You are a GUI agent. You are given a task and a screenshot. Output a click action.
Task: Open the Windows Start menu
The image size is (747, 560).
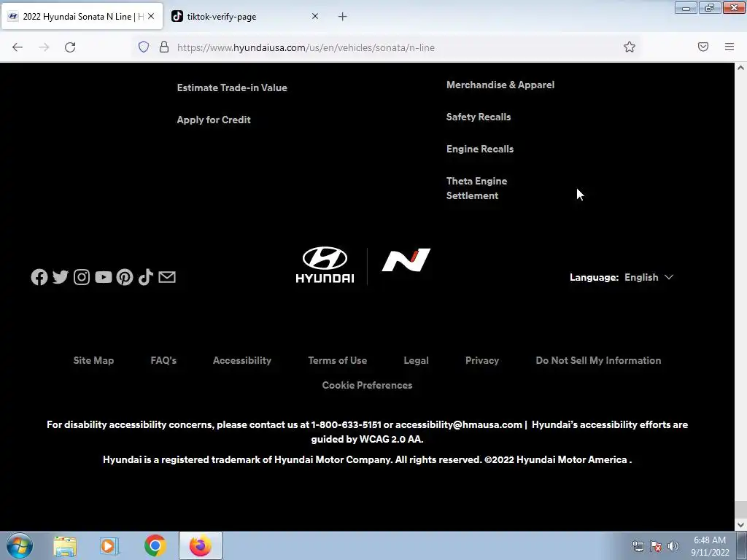[20, 545]
